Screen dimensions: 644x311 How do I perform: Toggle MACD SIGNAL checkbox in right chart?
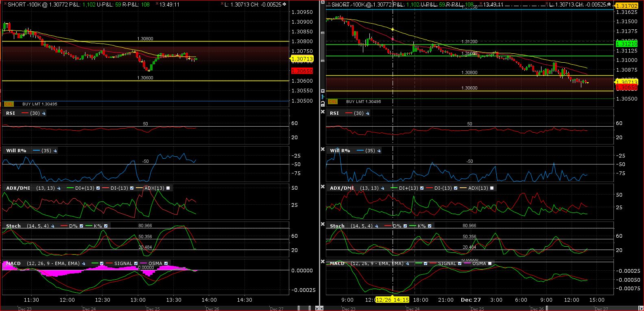click(460, 263)
